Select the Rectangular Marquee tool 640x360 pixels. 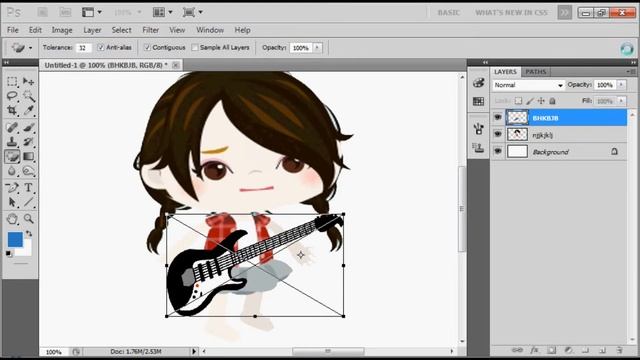coord(12,82)
